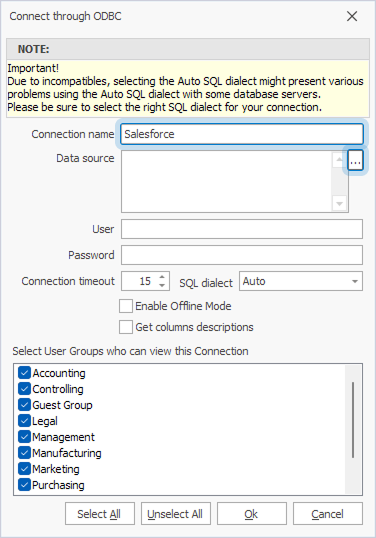Close the Connect through ODBC dialog
The image size is (376, 538).
tap(352, 16)
